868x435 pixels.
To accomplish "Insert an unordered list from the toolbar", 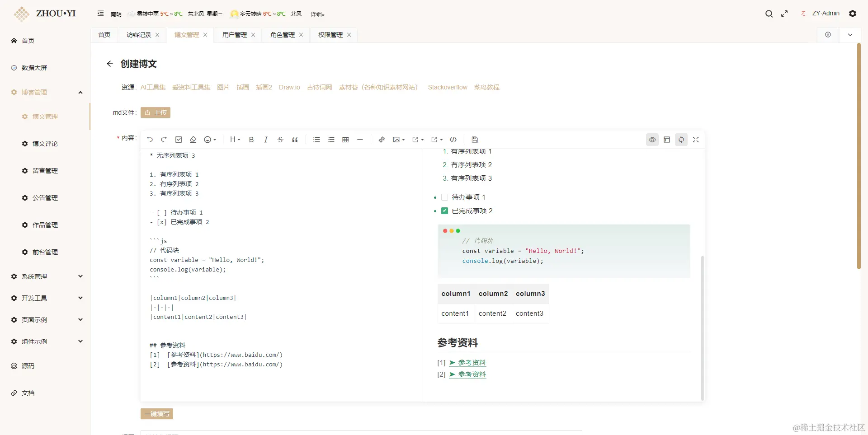I will coord(316,140).
